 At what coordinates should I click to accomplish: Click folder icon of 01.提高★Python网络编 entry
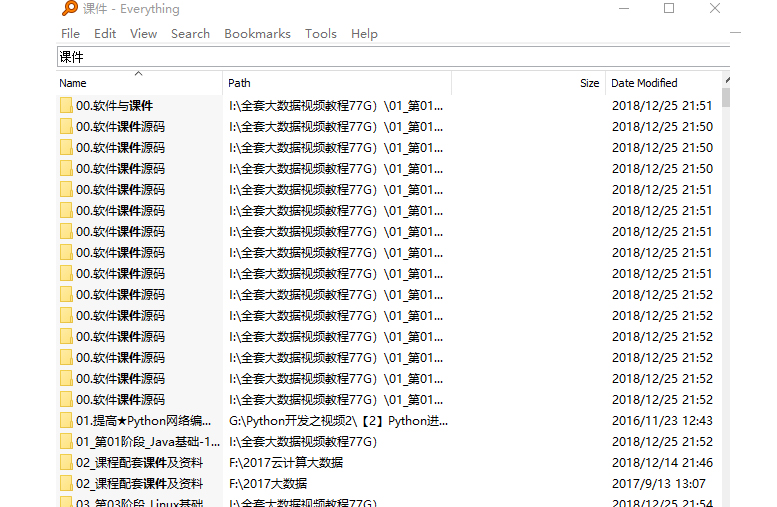point(66,420)
